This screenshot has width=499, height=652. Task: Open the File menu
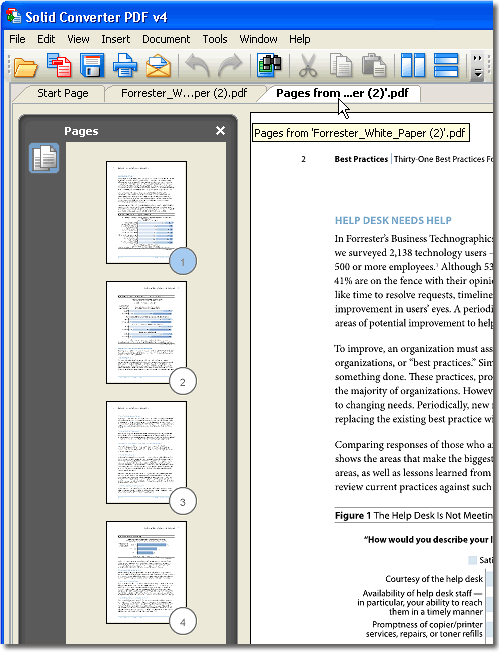click(x=17, y=39)
